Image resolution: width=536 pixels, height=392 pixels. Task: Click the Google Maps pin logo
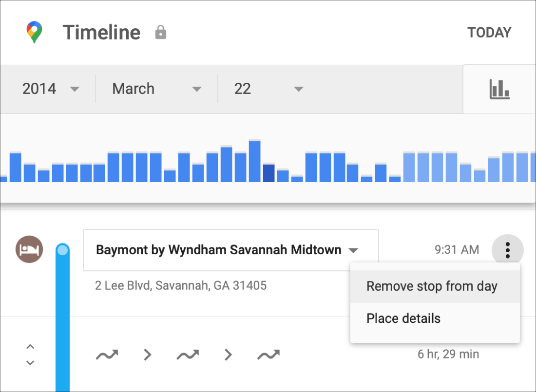click(34, 32)
